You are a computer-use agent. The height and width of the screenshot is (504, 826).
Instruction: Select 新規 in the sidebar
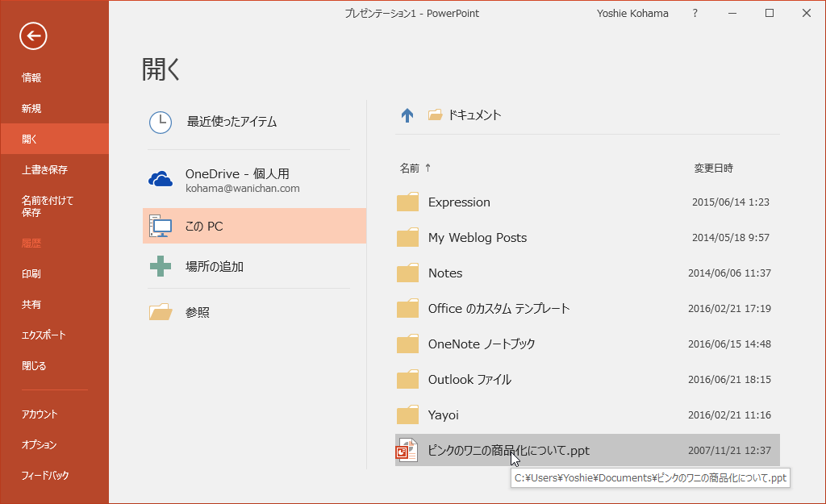point(31,109)
